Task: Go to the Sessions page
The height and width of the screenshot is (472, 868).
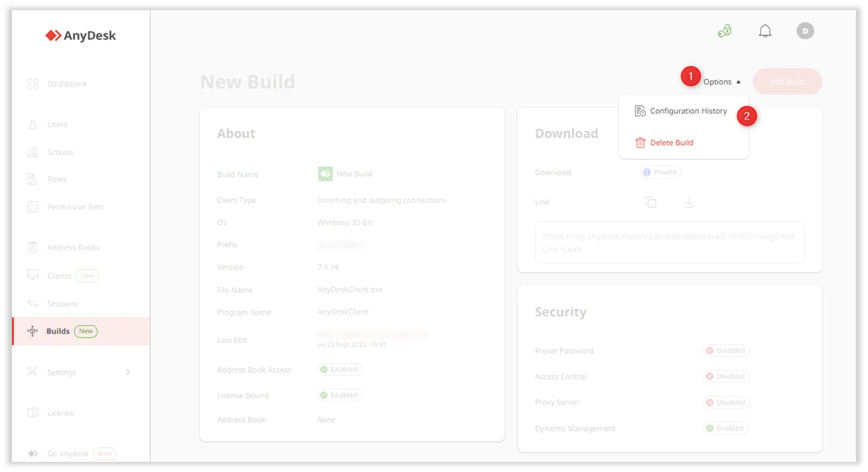Action: (x=62, y=304)
